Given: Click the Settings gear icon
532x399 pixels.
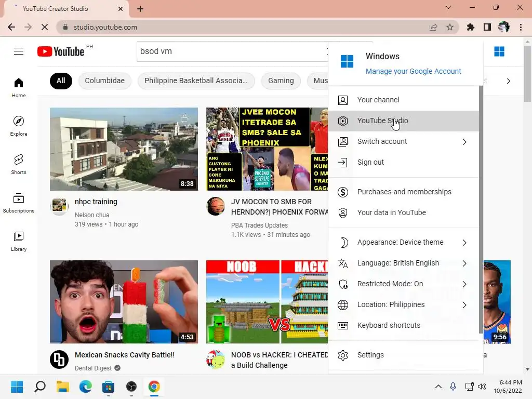Looking at the screenshot, I should tap(343, 355).
